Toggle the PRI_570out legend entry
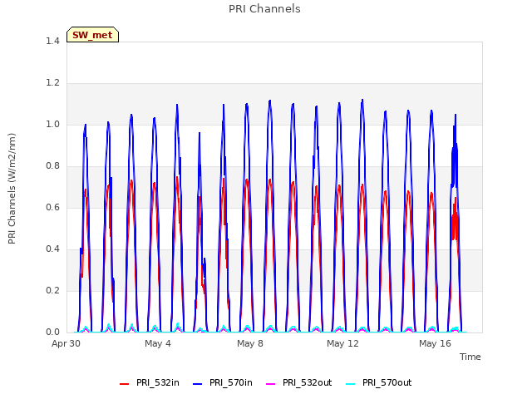This screenshot has width=532, height=399. [x=379, y=382]
